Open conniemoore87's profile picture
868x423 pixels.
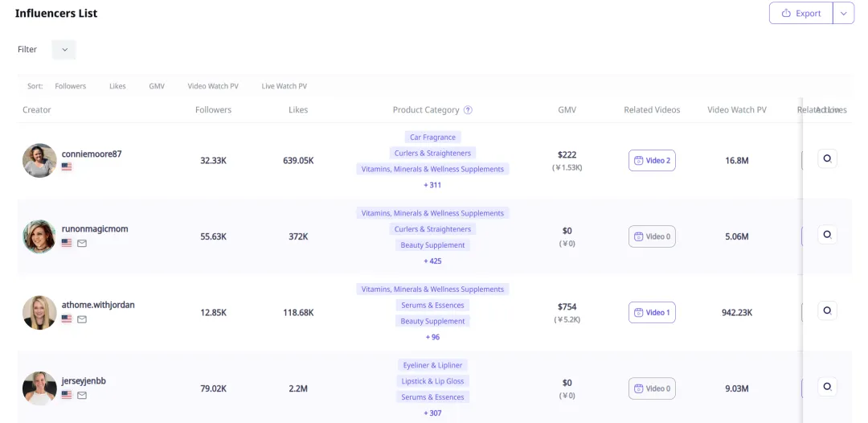[39, 161]
